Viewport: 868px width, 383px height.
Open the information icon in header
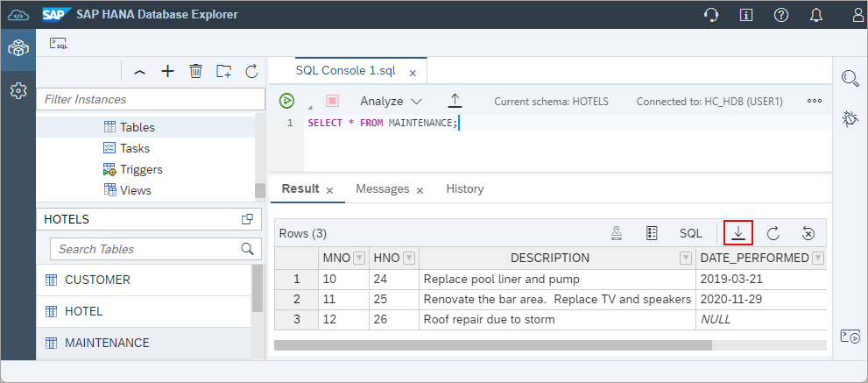746,14
